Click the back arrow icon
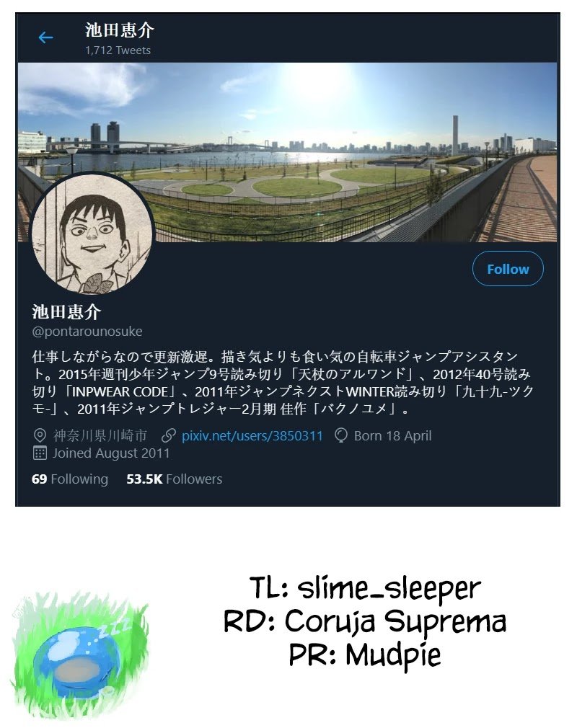 pyautogui.click(x=45, y=37)
